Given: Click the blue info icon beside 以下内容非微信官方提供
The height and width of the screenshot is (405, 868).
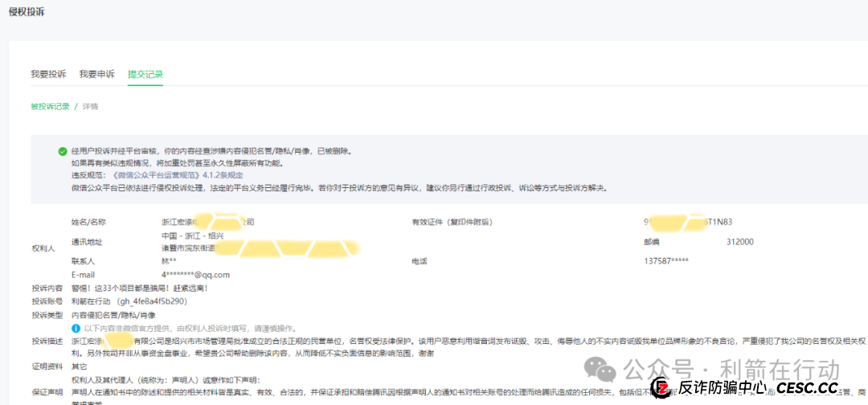Looking at the screenshot, I should (x=76, y=328).
